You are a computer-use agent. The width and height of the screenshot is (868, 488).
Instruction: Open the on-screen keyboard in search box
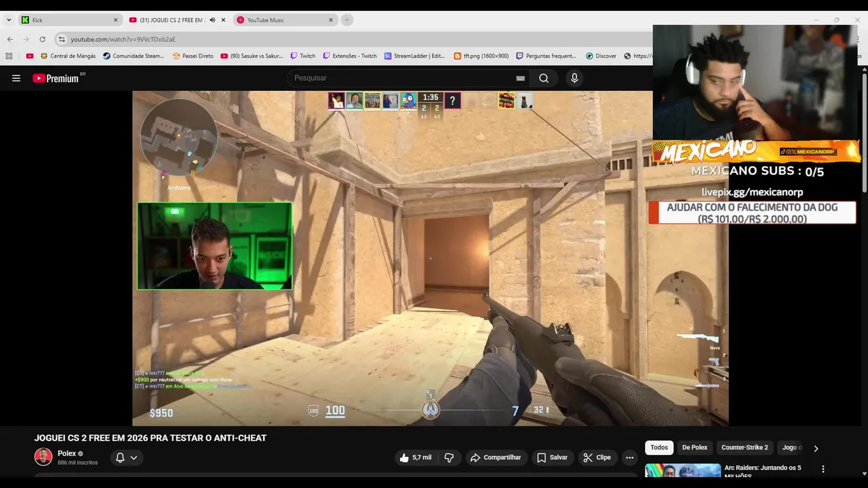520,78
